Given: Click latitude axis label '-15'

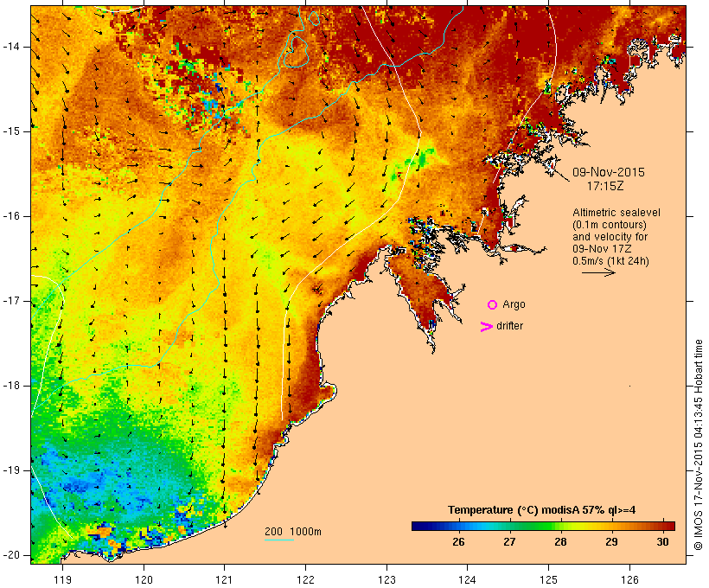Looking at the screenshot, I should (10, 131).
